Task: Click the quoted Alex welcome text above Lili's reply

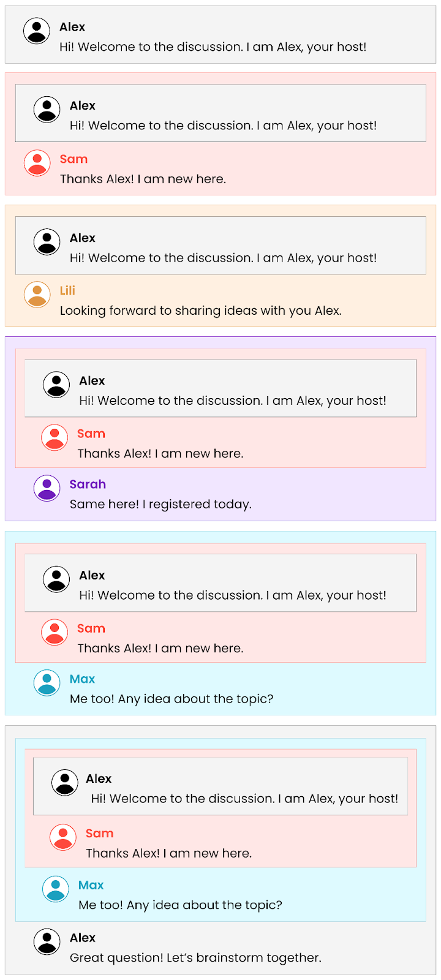Action: click(x=223, y=258)
